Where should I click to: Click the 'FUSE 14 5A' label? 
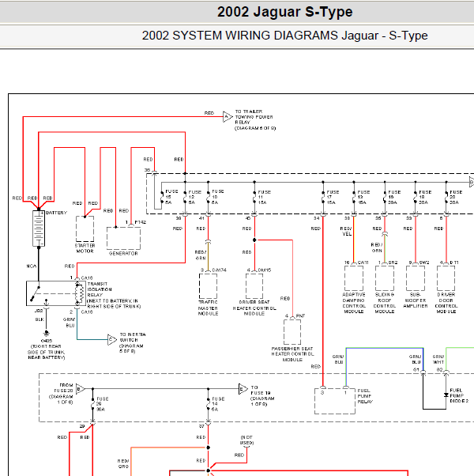click(218, 404)
